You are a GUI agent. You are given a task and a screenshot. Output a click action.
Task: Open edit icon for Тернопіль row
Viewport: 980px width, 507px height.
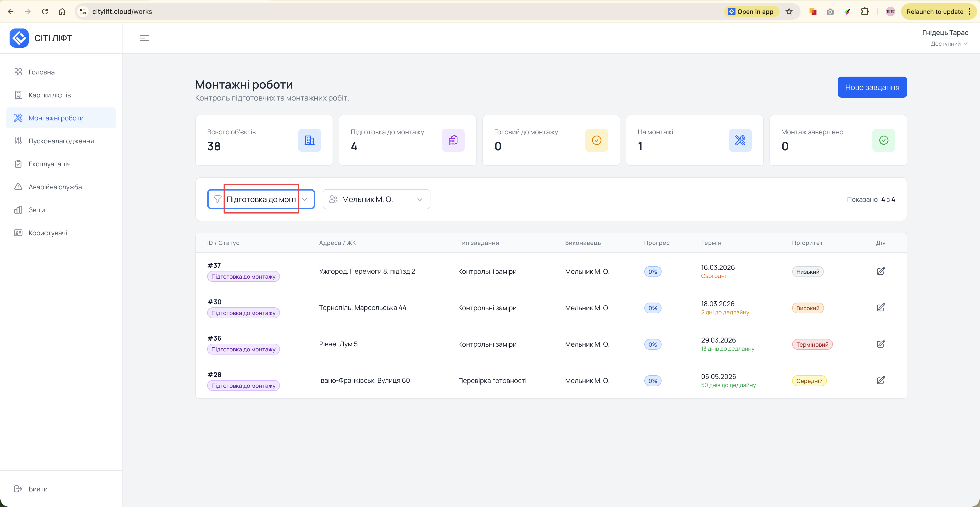[x=880, y=308]
